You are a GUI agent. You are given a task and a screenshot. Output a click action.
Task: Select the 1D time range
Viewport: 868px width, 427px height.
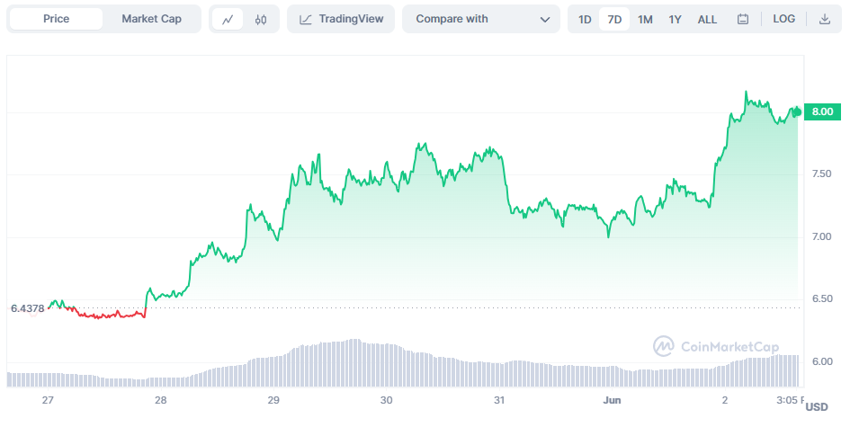[x=585, y=19]
